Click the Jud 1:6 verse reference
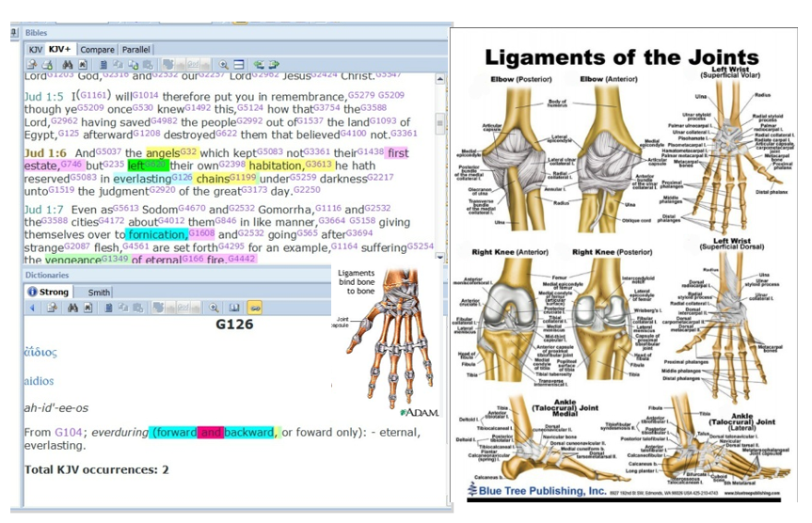This screenshot has width=812, height=523. click(x=45, y=152)
